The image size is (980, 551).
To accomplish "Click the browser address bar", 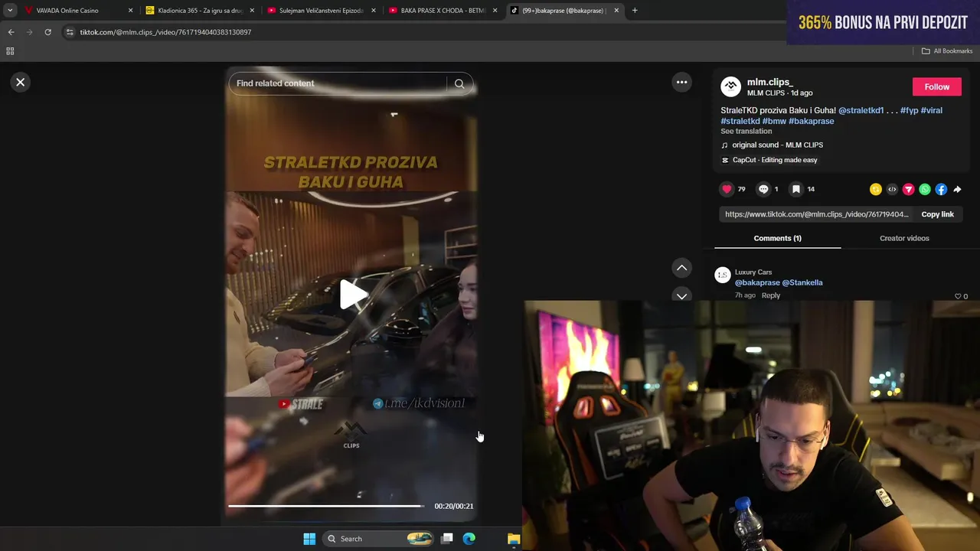I will coord(421,32).
